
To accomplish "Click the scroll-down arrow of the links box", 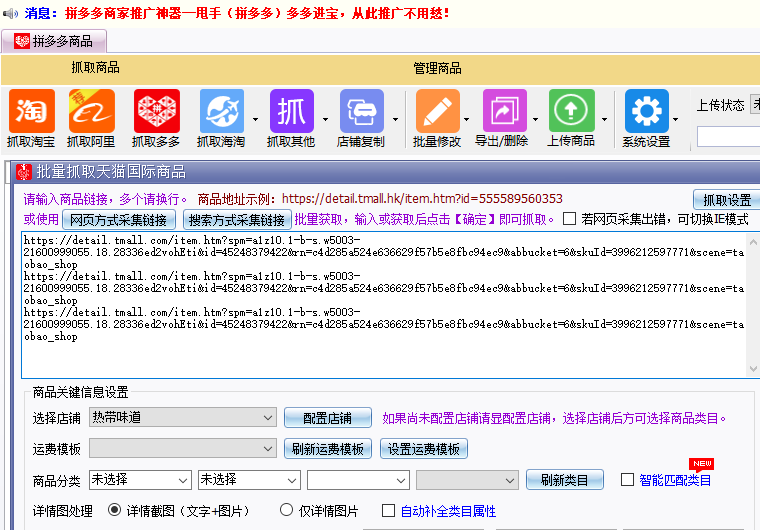I will (753, 369).
